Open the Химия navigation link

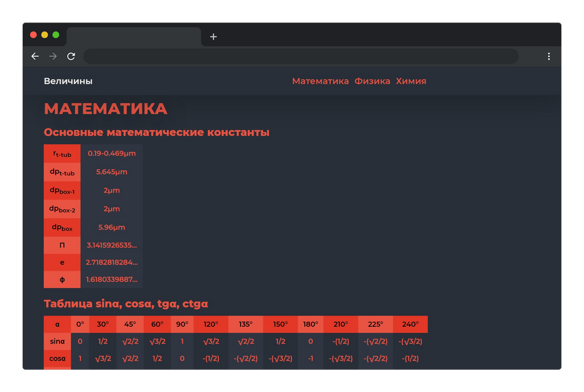pos(412,81)
